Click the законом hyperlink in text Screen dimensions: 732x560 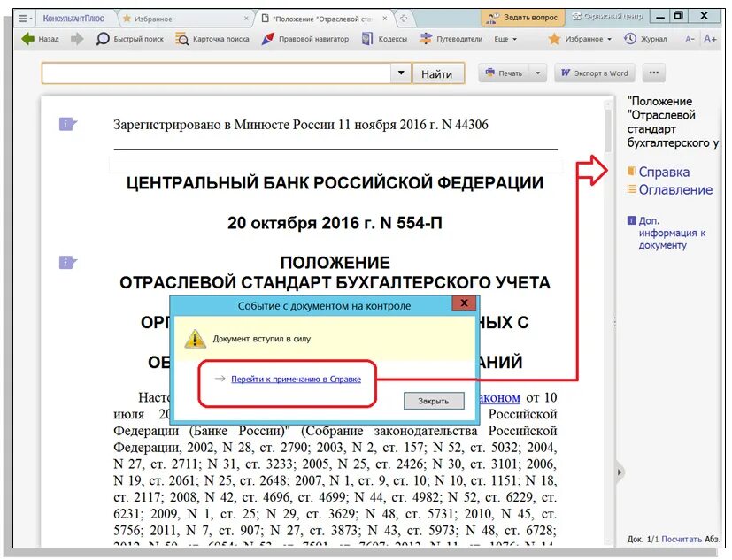pyautogui.click(x=499, y=397)
